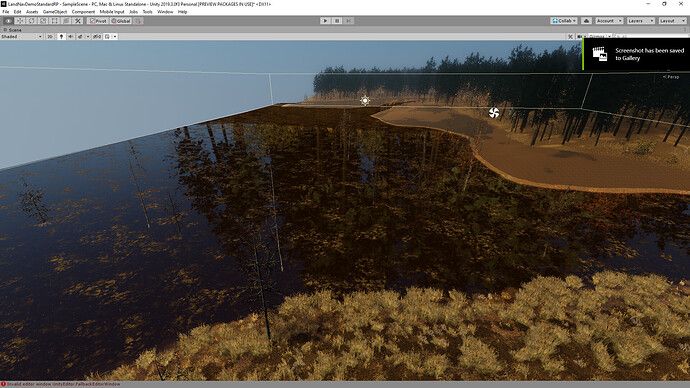Select the wind zone gizmo
This screenshot has height=388, width=690.
494,113
